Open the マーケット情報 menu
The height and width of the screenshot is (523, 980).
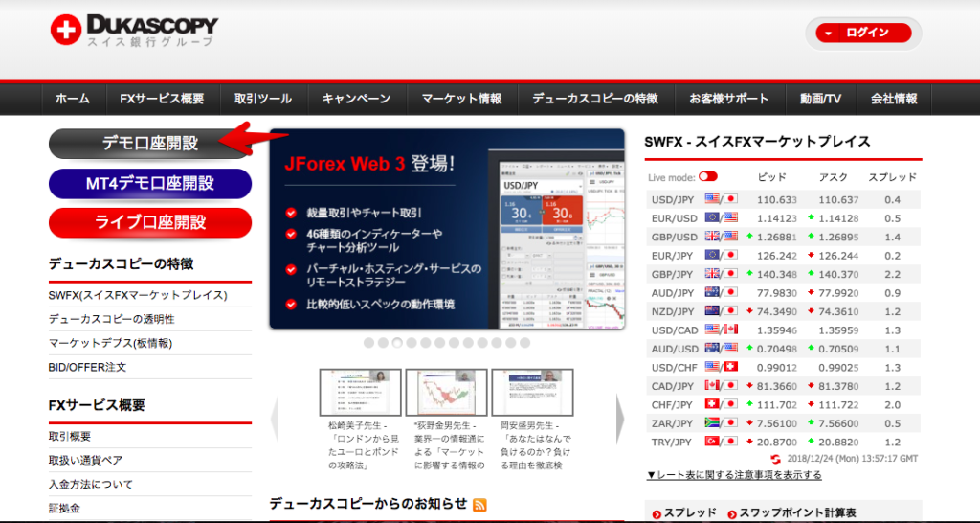461,99
